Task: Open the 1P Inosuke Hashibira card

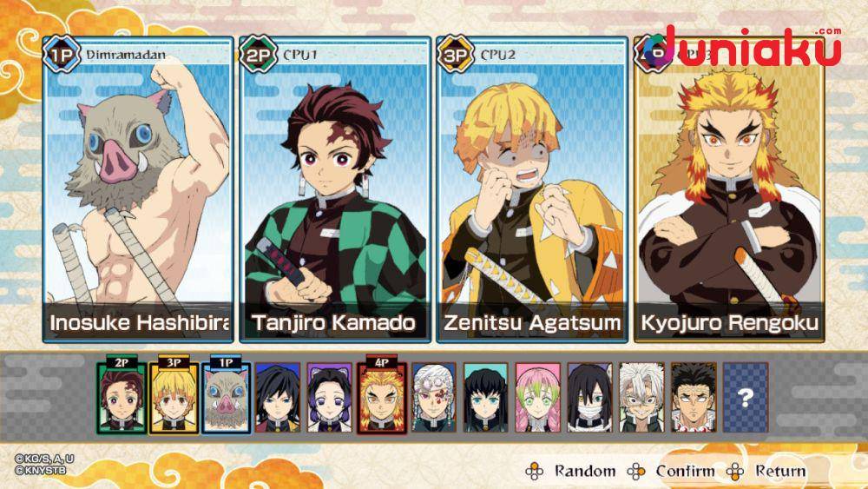Action: click(x=138, y=189)
